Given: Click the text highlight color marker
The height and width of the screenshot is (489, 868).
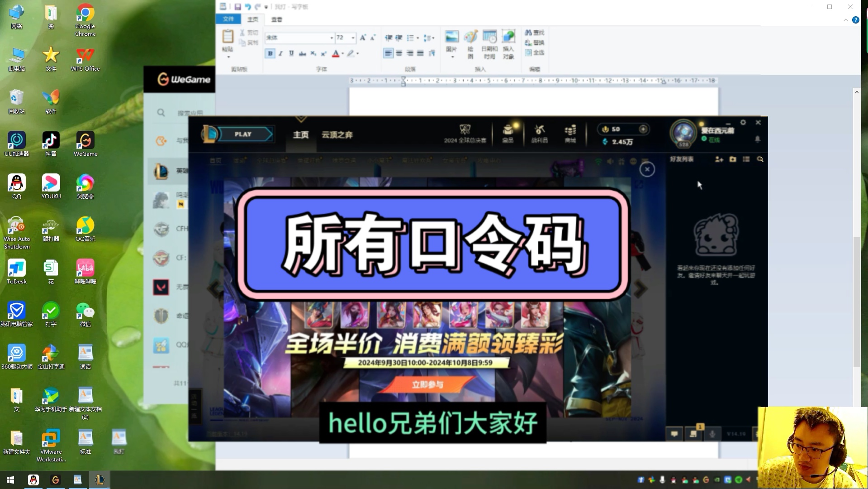Looking at the screenshot, I should (350, 53).
